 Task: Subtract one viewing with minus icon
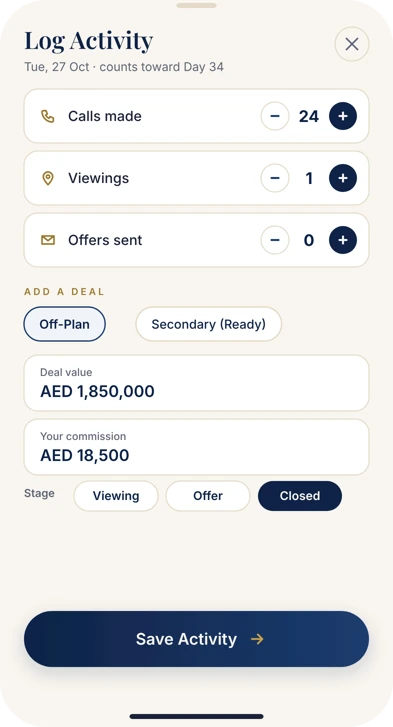[x=275, y=178]
